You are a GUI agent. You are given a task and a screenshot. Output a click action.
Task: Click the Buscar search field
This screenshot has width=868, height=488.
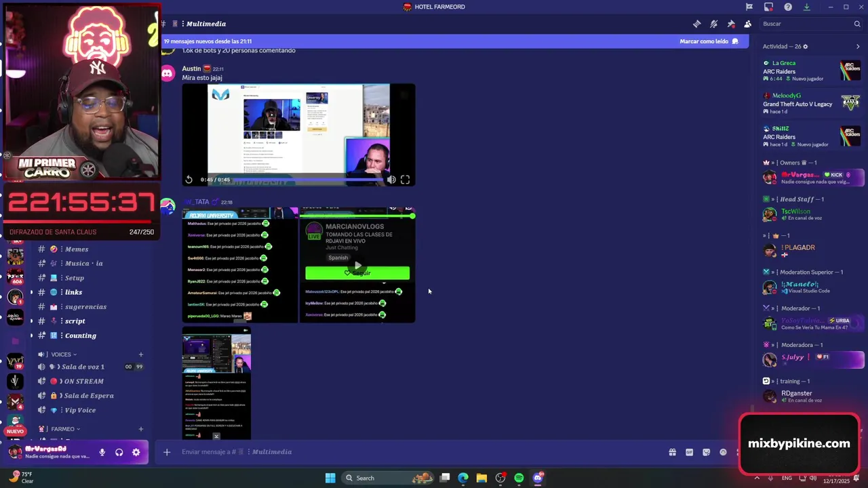810,24
